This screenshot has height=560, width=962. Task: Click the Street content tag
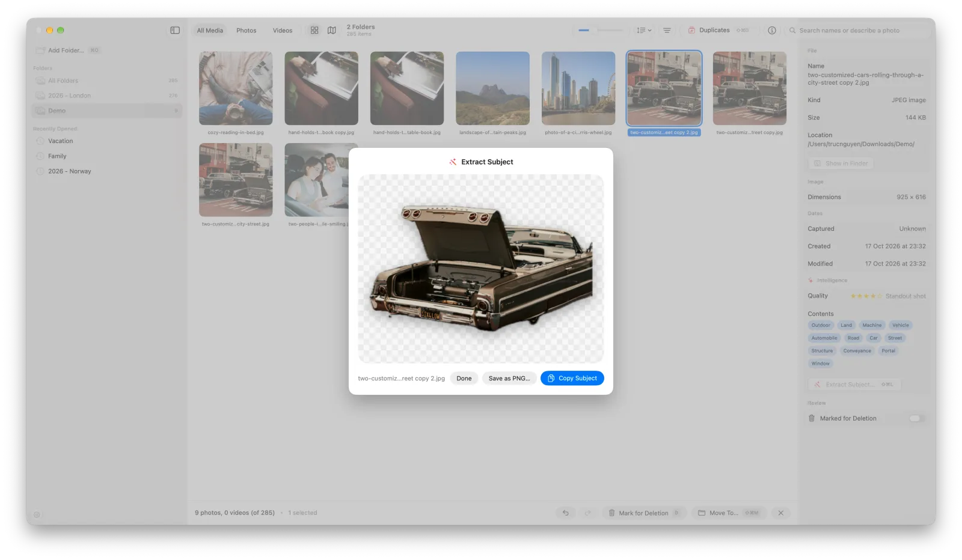895,338
